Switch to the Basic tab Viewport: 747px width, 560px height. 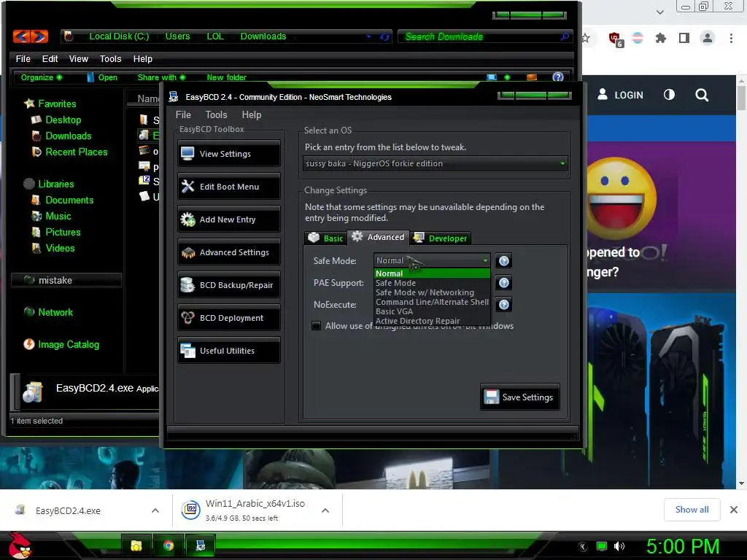325,238
